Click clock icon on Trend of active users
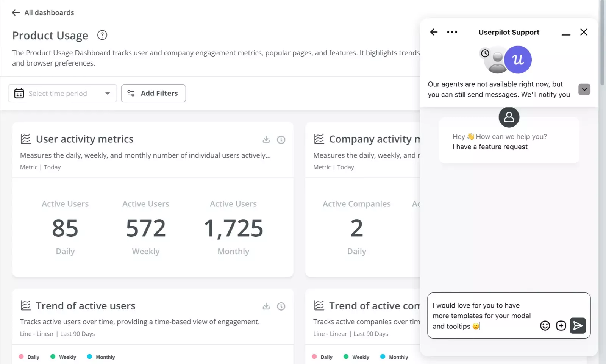The image size is (606, 364). click(x=281, y=306)
